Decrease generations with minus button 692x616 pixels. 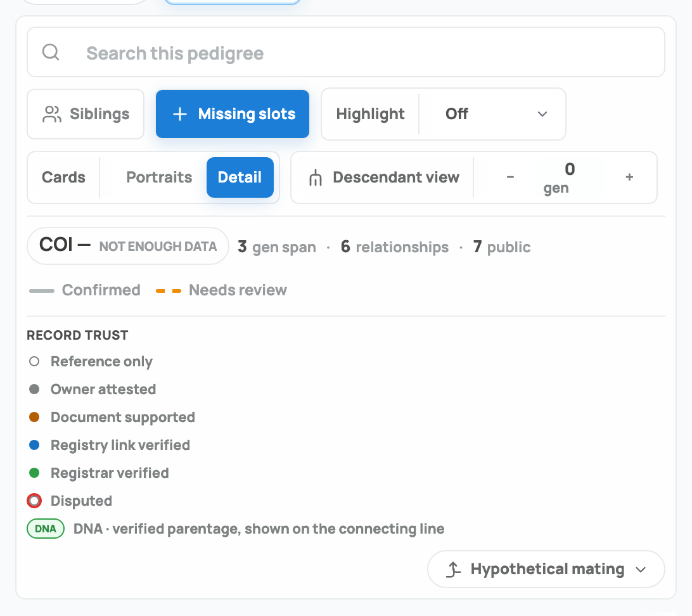click(510, 177)
